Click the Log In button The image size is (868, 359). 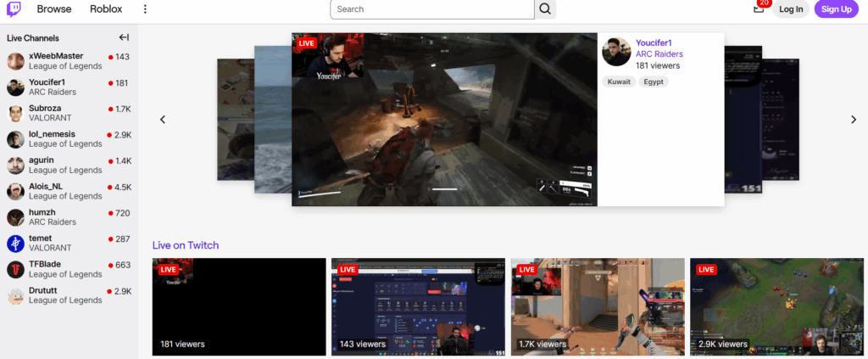coord(791,9)
